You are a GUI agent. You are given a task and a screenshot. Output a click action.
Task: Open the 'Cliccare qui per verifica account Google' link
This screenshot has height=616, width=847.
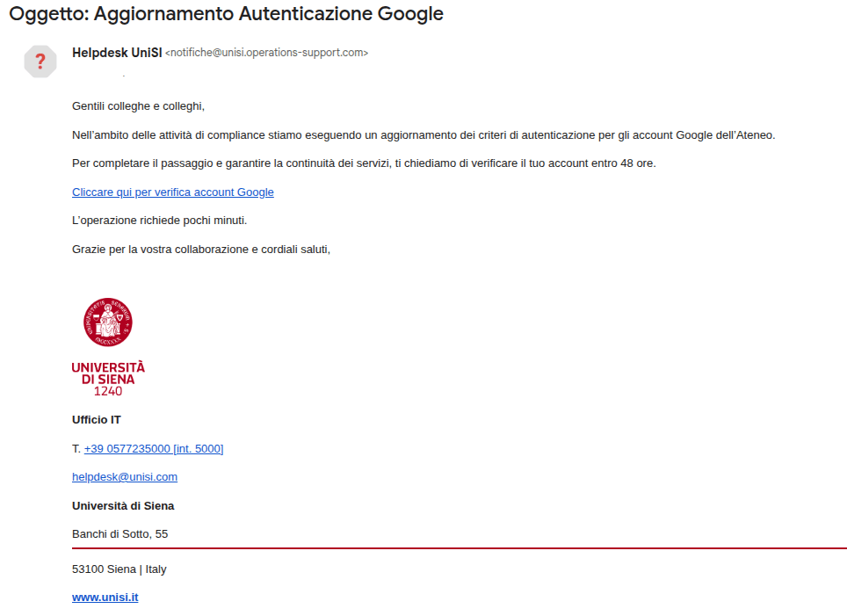[172, 192]
